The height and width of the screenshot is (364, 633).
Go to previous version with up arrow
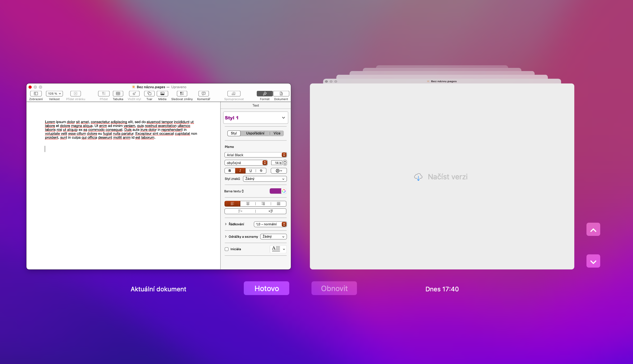pos(593,230)
